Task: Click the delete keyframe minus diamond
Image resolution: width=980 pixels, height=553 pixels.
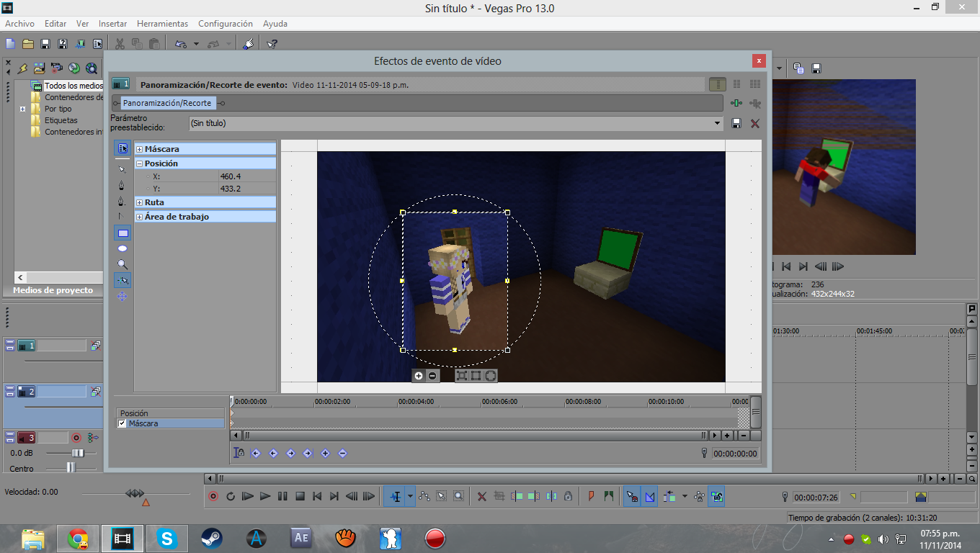Action: click(x=342, y=453)
